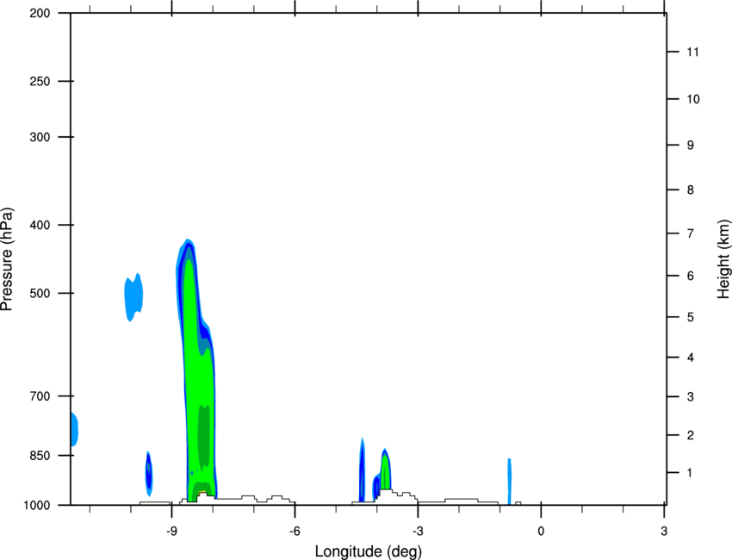Click the 8 km height label

click(691, 190)
